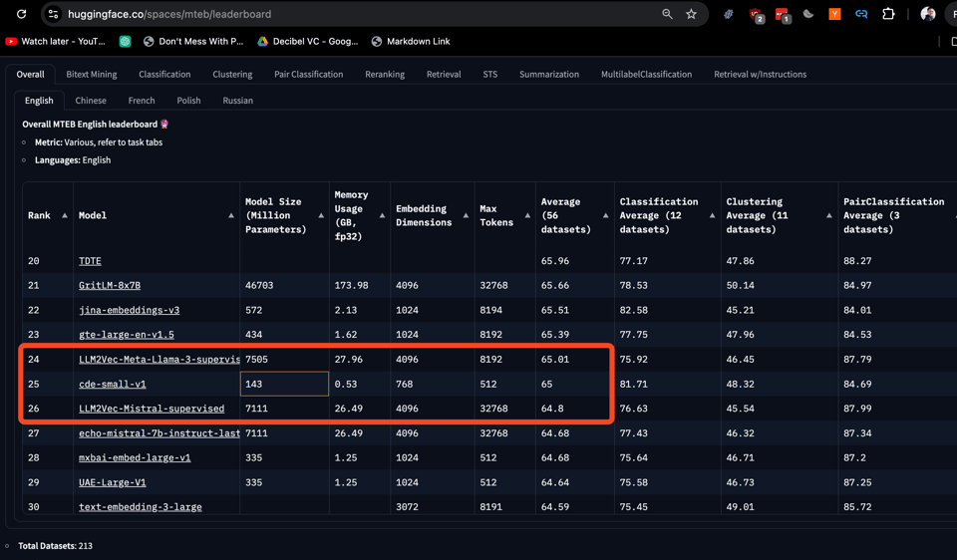The width and height of the screenshot is (957, 560).
Task: Select the Chinese language tab
Action: tap(91, 101)
